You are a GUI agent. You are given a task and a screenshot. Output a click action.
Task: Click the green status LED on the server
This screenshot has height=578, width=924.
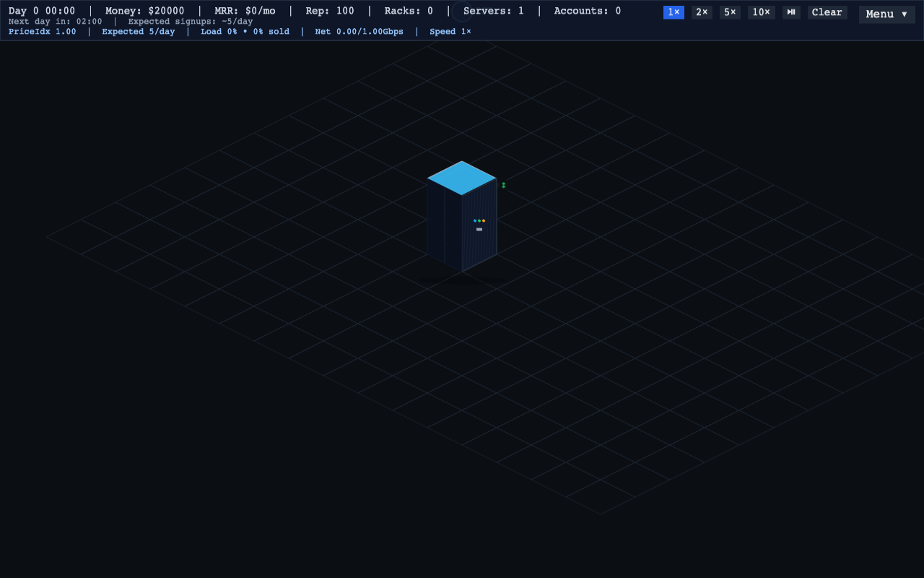click(x=479, y=220)
